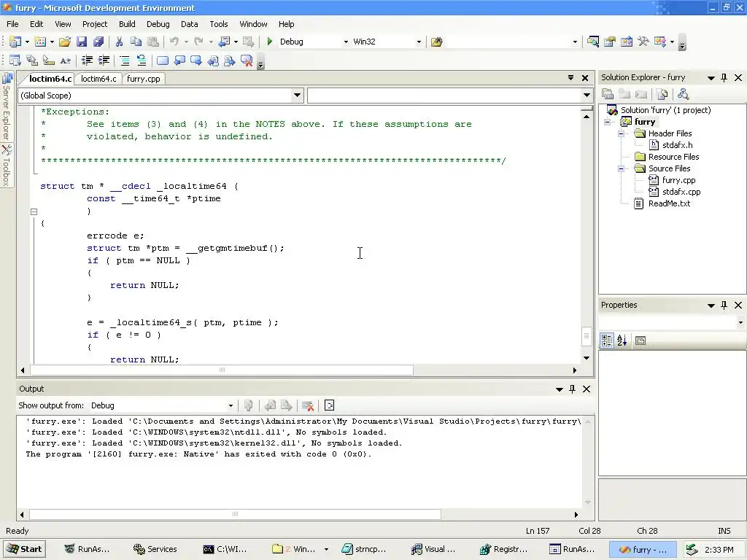Image resolution: width=747 pixels, height=560 pixels.
Task: Switch to second loctim64.c tab
Action: point(98,79)
